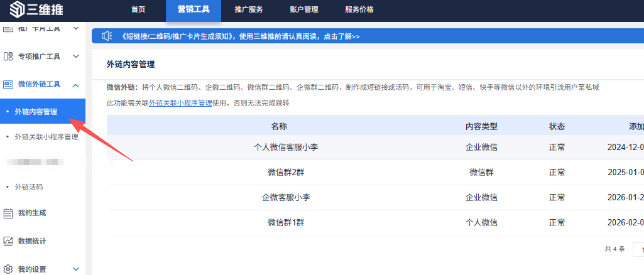Select 外链内容管理 in sidebar

coord(43,111)
